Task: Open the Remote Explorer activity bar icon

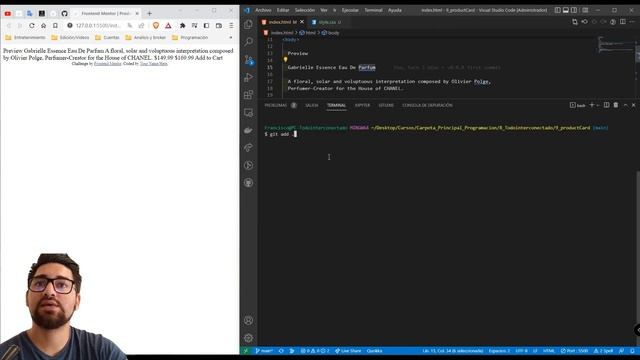Action: 248,113
